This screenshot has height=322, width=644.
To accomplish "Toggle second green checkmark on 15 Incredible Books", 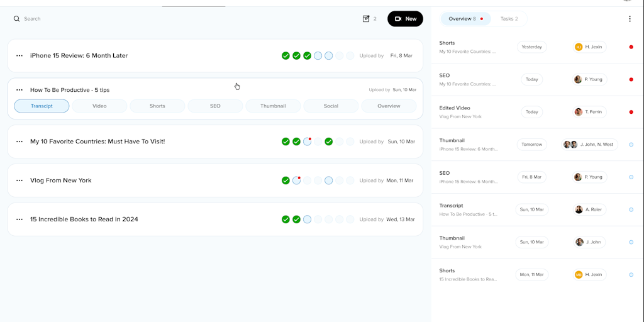I will [296, 219].
